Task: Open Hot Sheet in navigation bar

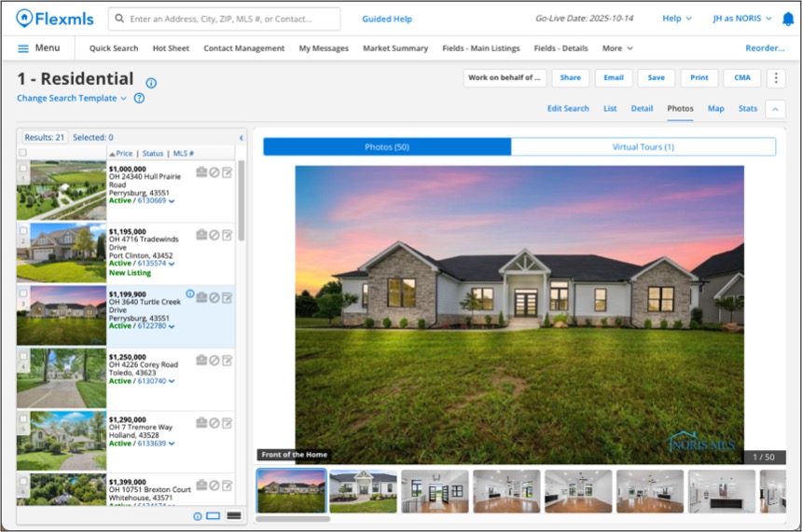Action: (x=171, y=48)
